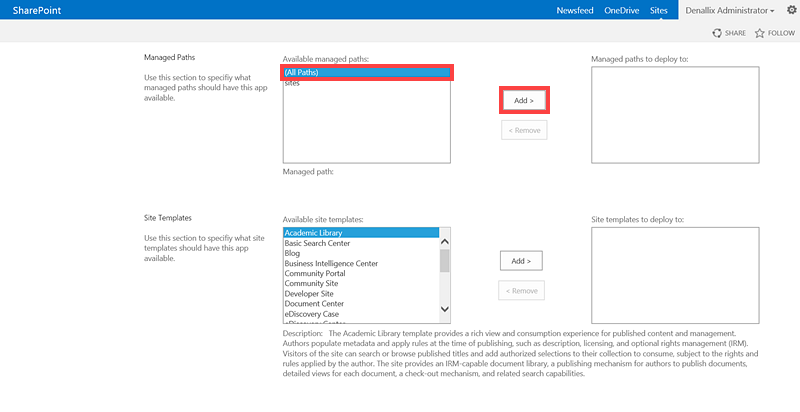Open Denallix Administrator account dropdown
Image resolution: width=800 pixels, height=412 pixels.
point(730,10)
